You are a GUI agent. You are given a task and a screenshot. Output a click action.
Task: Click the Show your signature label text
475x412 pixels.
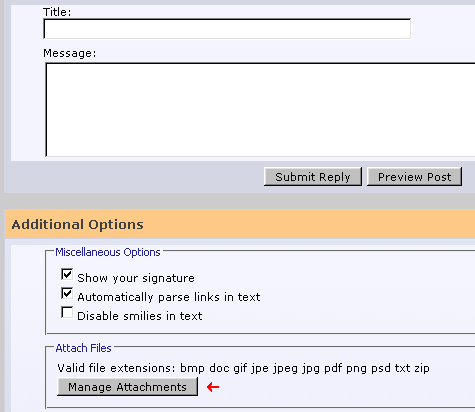click(x=136, y=278)
